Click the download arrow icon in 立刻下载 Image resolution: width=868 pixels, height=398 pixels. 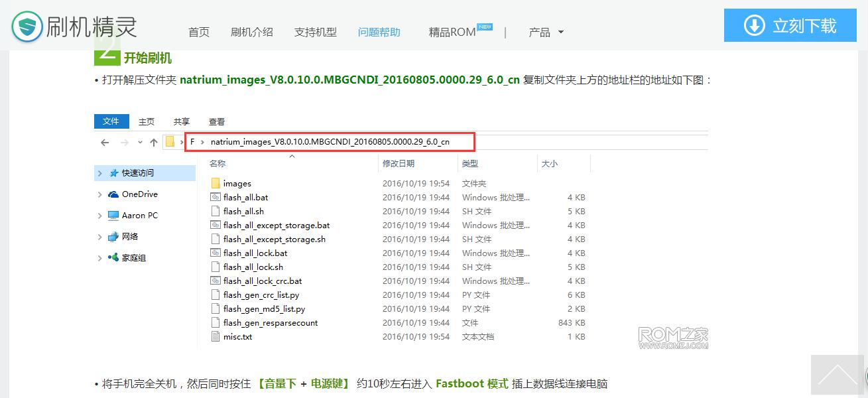[754, 26]
